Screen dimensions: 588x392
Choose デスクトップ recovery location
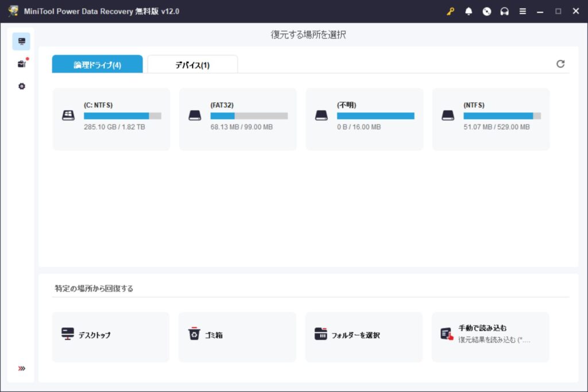point(111,337)
